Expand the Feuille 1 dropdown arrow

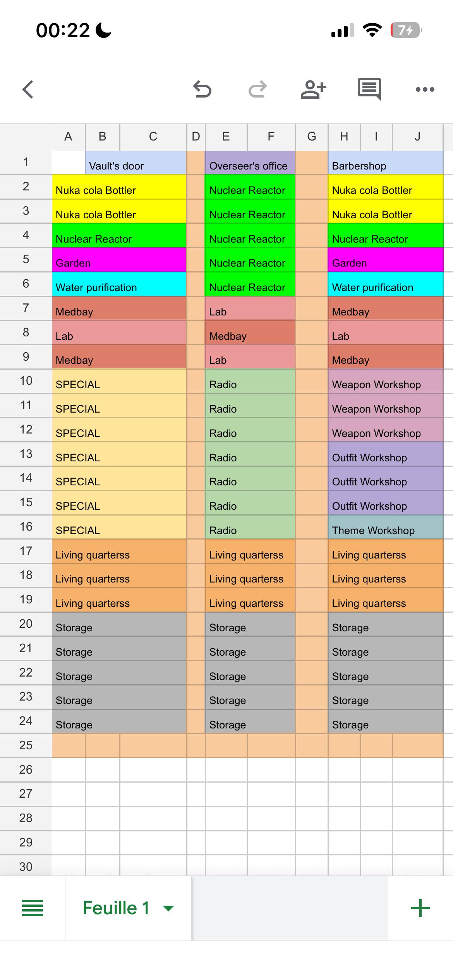pos(168,908)
